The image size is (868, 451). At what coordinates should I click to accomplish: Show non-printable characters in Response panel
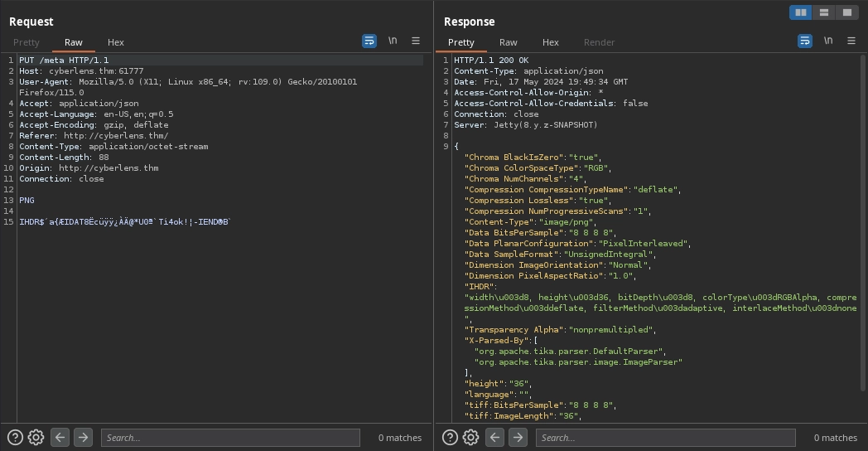[x=827, y=41]
